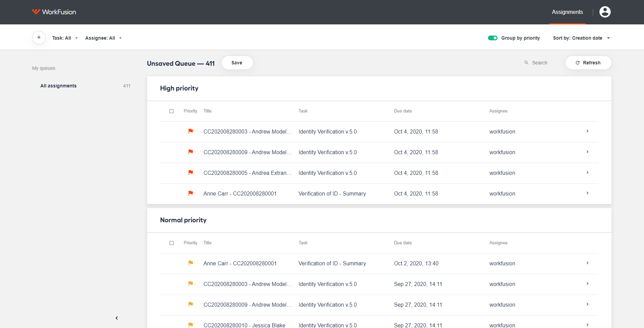644x328 pixels.
Task: Open the Sort by: Creation date dropdown
Action: (x=581, y=38)
